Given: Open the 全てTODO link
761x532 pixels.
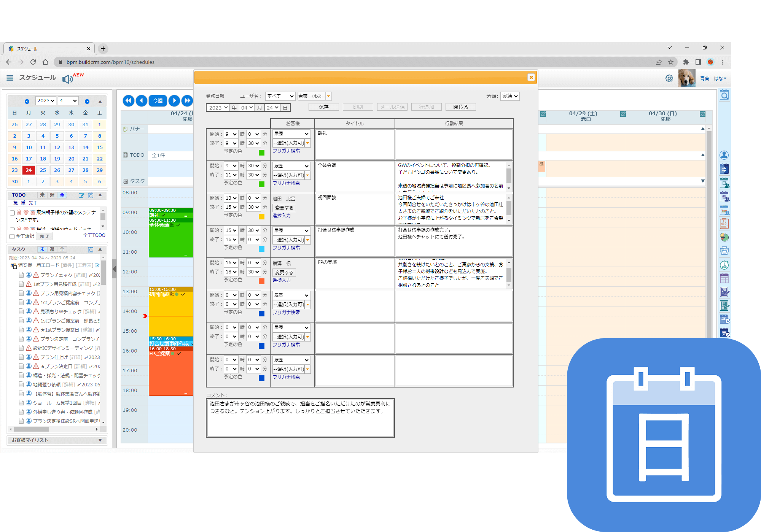Looking at the screenshot, I should click(x=94, y=235).
